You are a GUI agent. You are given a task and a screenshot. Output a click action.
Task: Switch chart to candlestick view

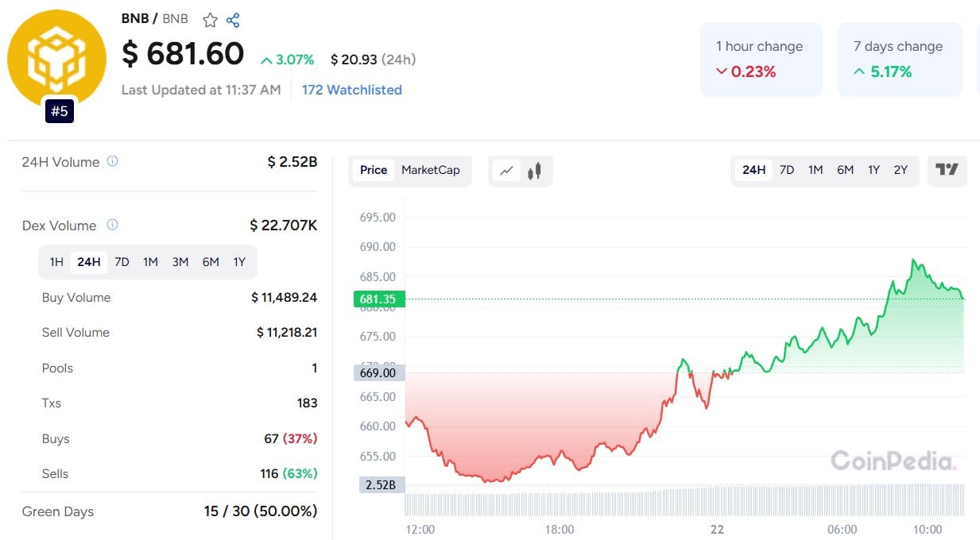click(533, 169)
